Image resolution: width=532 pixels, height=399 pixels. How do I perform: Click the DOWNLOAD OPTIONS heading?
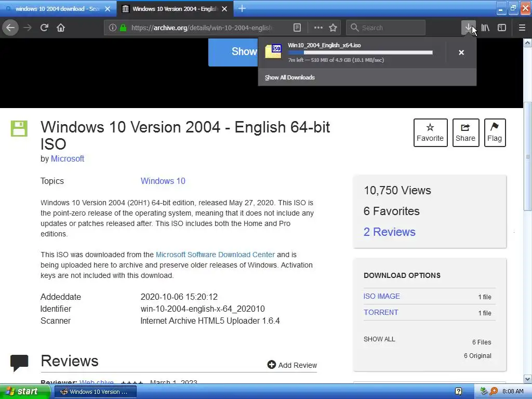(x=402, y=275)
